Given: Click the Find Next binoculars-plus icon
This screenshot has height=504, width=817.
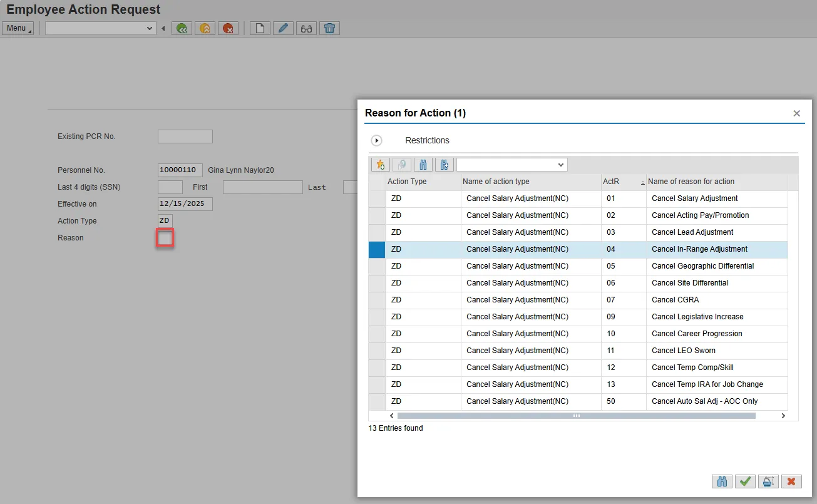Looking at the screenshot, I should coord(444,165).
